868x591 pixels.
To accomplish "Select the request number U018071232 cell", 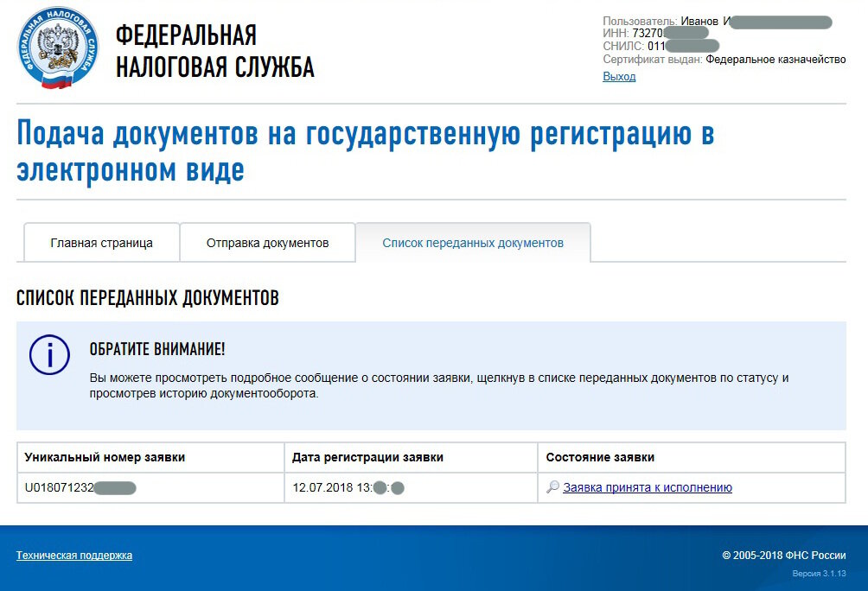I will pos(150,487).
